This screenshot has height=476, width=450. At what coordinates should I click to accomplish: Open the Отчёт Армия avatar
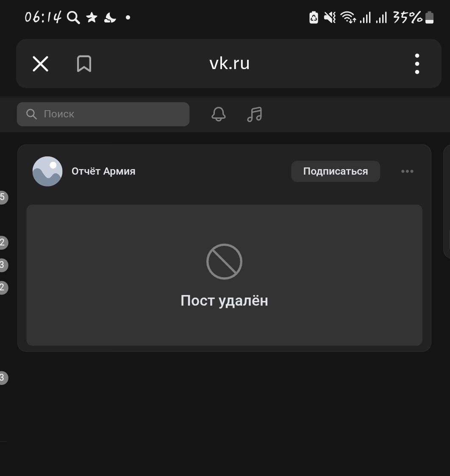click(47, 171)
